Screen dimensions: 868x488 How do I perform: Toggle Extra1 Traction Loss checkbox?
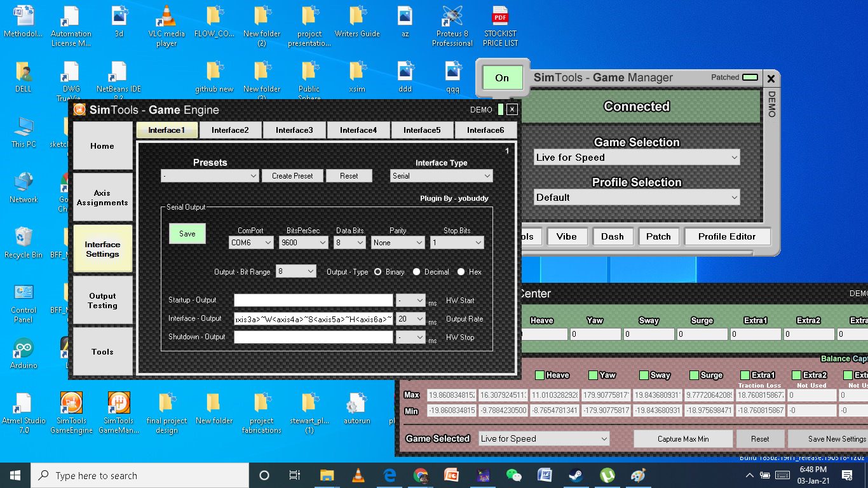[x=745, y=375]
